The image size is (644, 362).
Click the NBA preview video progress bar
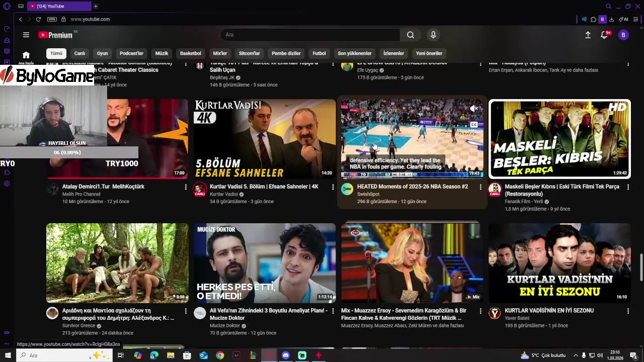[x=412, y=177]
